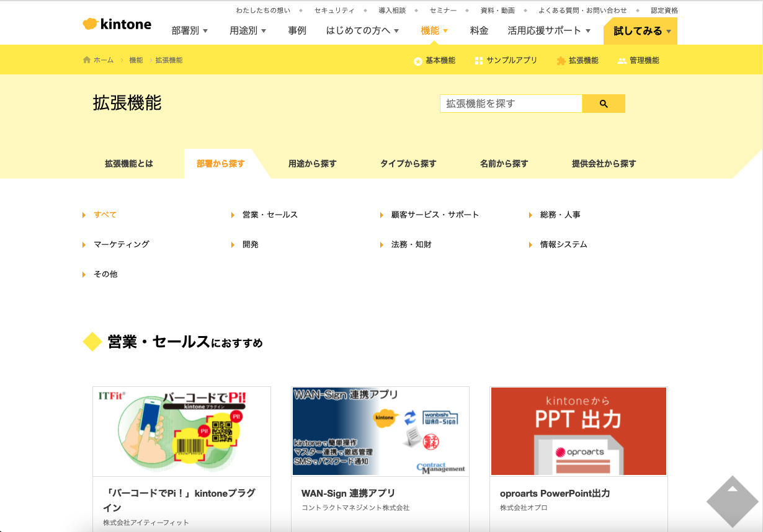763x532 pixels.
Task: Switch to the タイプから探す tab
Action: [x=408, y=164]
